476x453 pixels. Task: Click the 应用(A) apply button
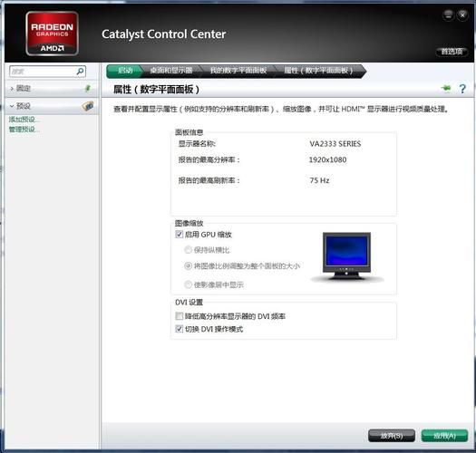[444, 436]
